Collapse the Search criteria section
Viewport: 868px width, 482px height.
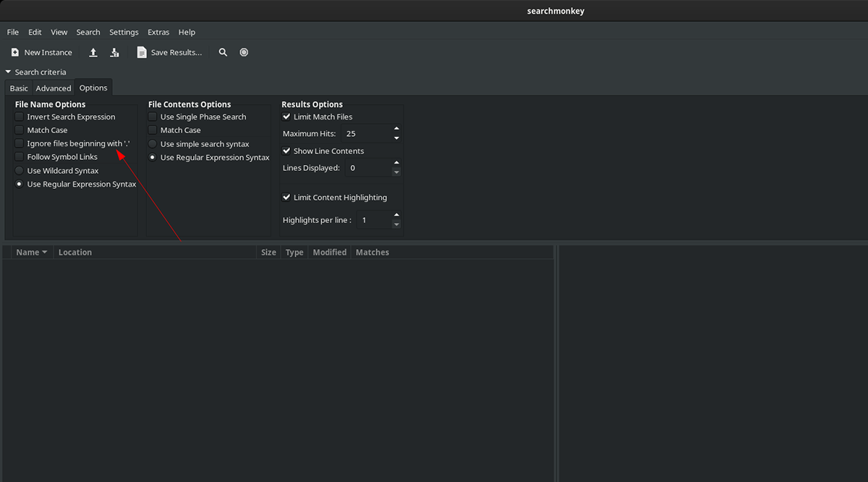(x=7, y=72)
